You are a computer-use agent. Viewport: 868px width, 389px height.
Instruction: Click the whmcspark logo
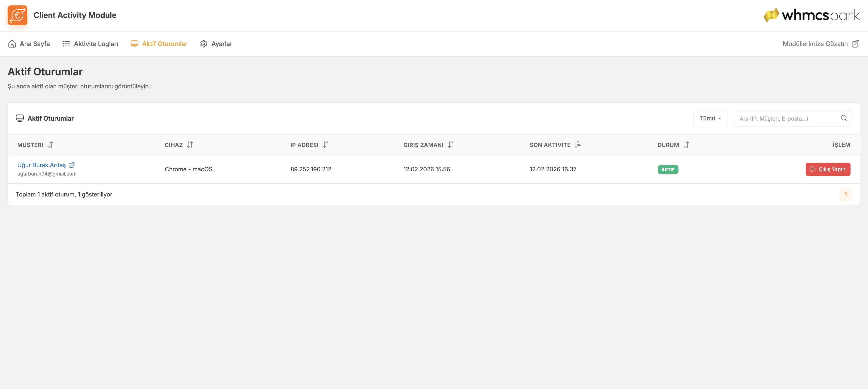point(811,15)
